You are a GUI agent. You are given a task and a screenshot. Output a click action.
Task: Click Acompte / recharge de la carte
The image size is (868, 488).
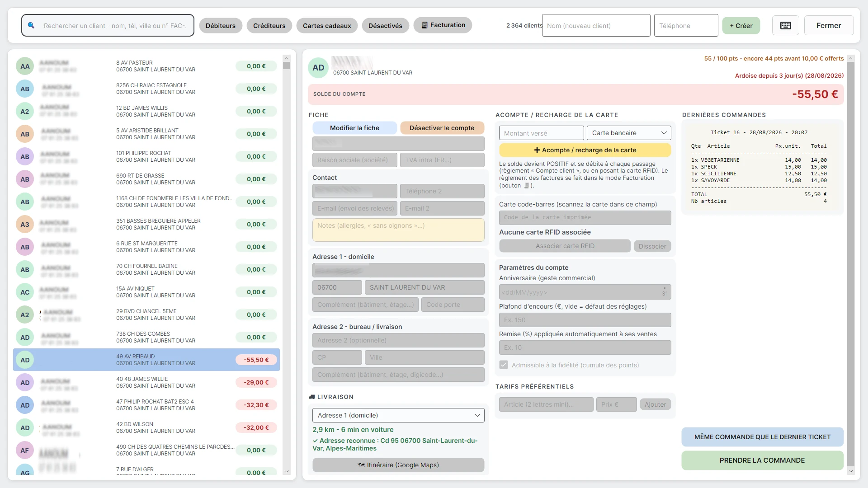[585, 150]
